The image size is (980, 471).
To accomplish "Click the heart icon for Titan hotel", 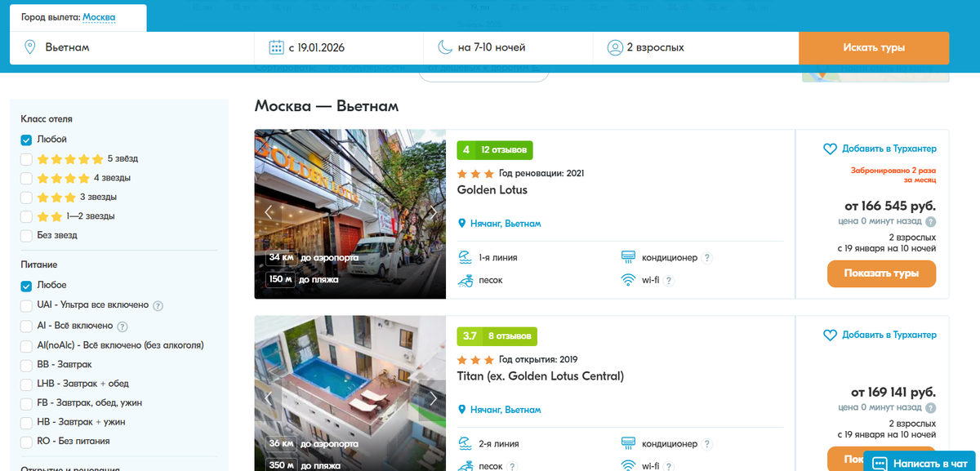I will click(830, 335).
